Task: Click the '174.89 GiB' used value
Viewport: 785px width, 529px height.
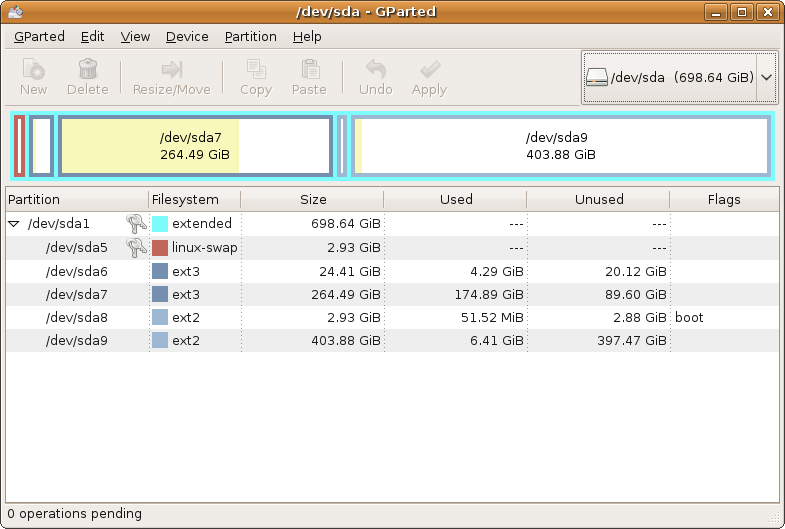Action: (489, 294)
